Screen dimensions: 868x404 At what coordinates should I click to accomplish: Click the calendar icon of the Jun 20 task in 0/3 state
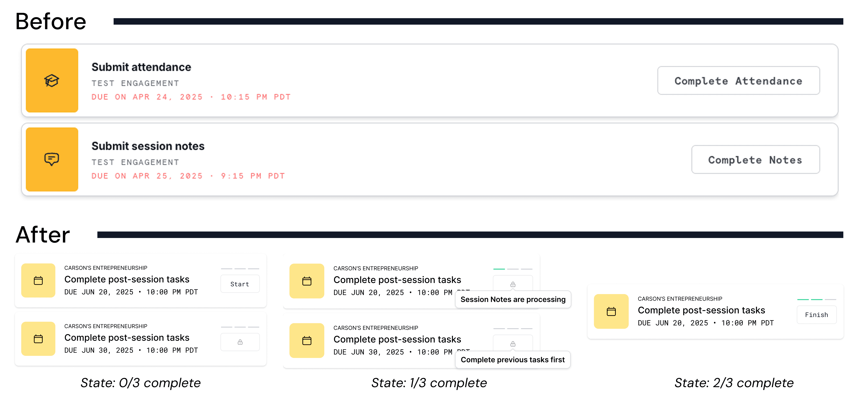pyautogui.click(x=38, y=280)
